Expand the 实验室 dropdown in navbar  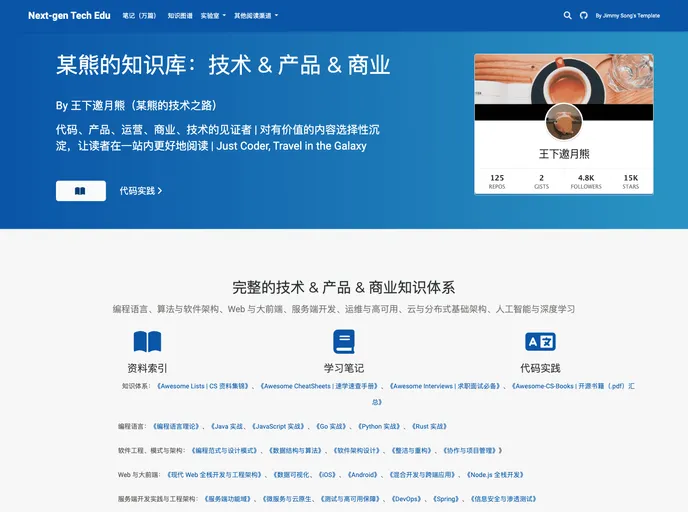tap(212, 16)
